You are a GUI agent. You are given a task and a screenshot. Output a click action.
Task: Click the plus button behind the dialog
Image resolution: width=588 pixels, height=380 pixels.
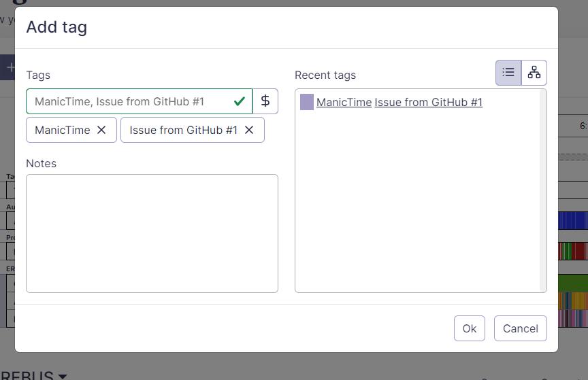pyautogui.click(x=10, y=67)
